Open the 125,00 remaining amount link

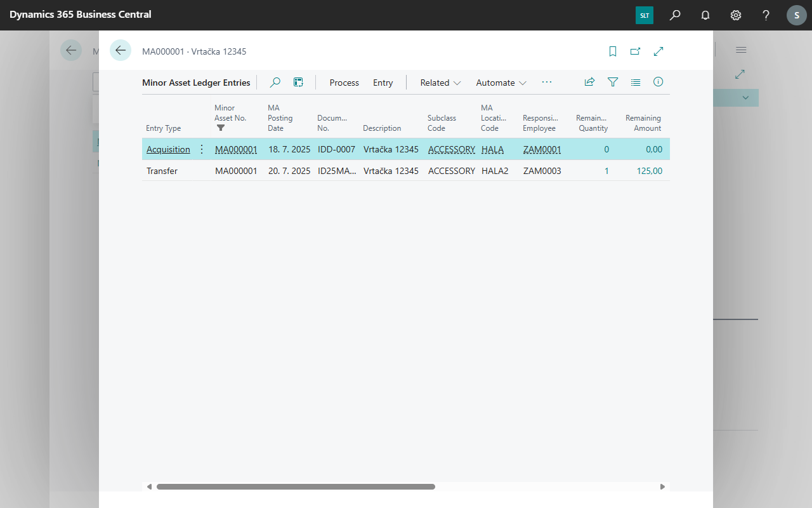coord(649,171)
